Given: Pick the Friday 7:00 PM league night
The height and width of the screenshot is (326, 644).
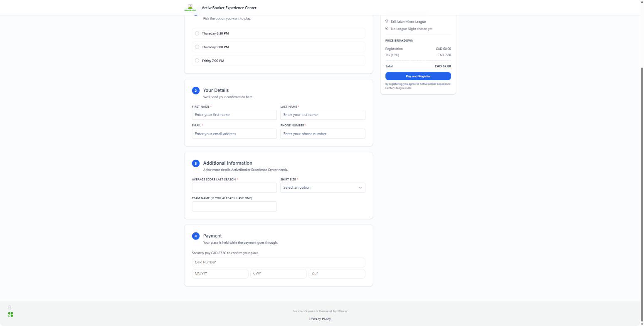Looking at the screenshot, I should pyautogui.click(x=279, y=61).
